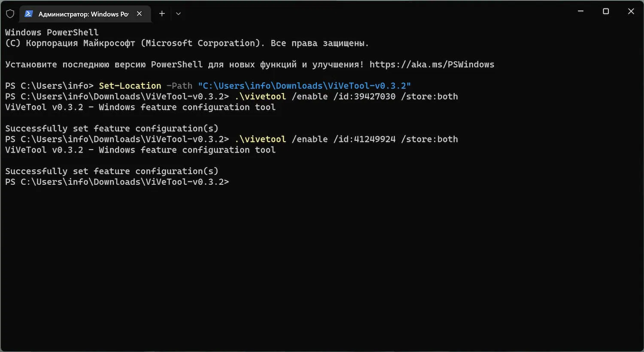Click the quoted ViVeTool Downloads path string
Image resolution: width=644 pixels, height=352 pixels.
click(304, 86)
